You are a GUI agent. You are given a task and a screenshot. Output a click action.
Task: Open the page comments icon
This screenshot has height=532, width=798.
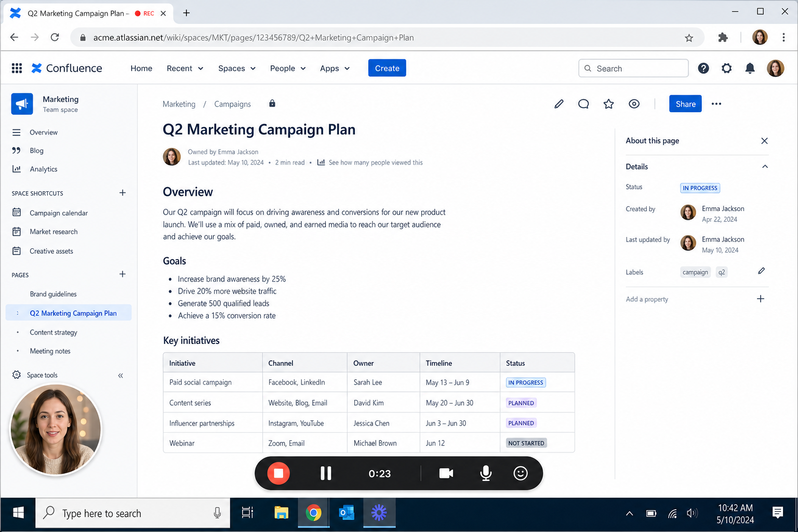click(583, 104)
